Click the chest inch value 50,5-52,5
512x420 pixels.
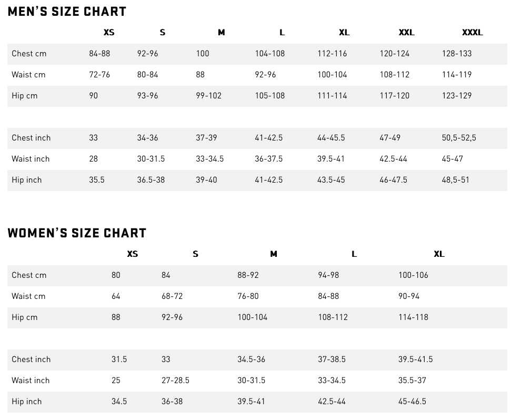[459, 138]
